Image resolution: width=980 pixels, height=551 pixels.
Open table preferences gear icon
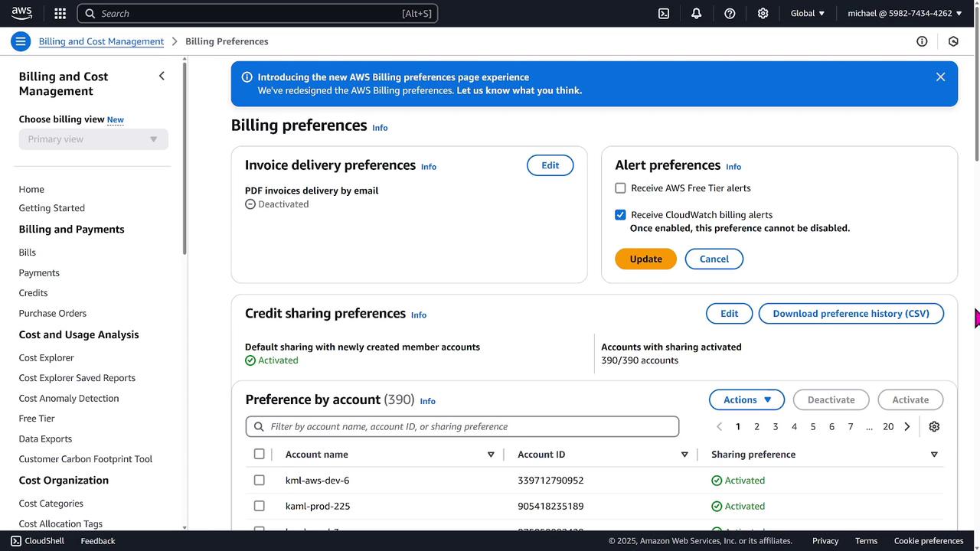point(934,426)
